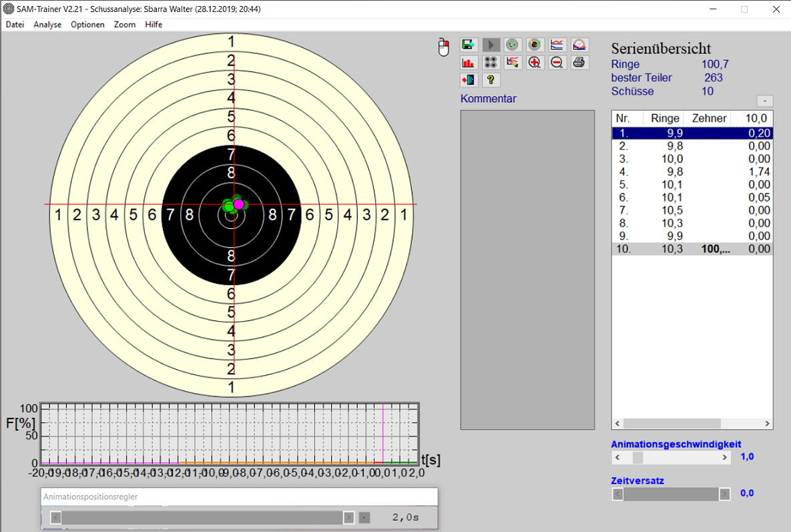Click the save floppy disk icon
This screenshot has width=791, height=532.
click(469, 45)
